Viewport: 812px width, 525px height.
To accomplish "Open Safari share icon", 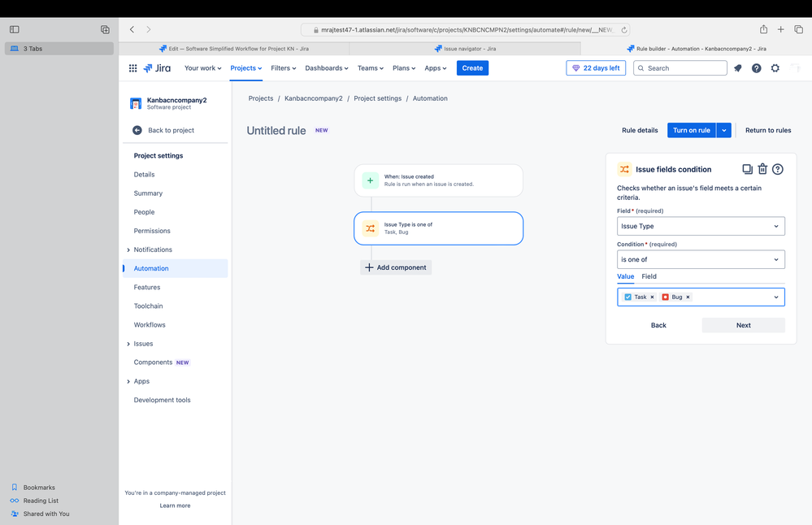I will [763, 29].
